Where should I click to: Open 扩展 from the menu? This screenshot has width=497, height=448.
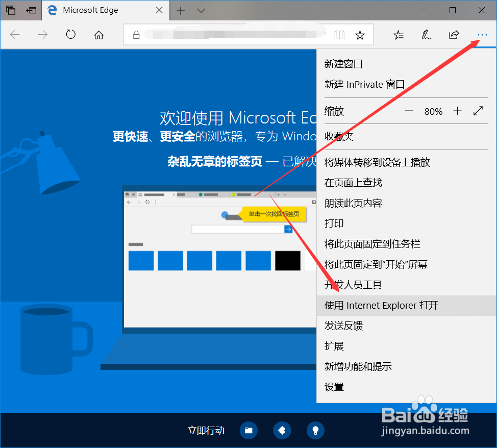(x=406, y=346)
